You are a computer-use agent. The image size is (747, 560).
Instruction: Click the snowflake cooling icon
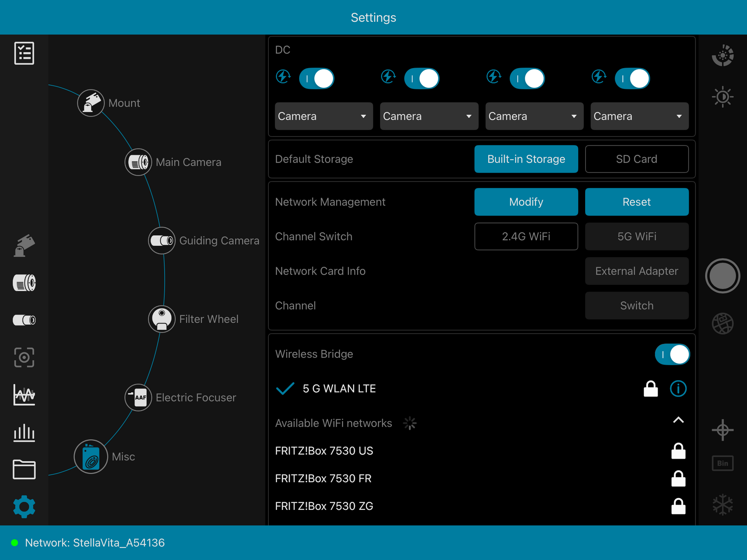[722, 505]
